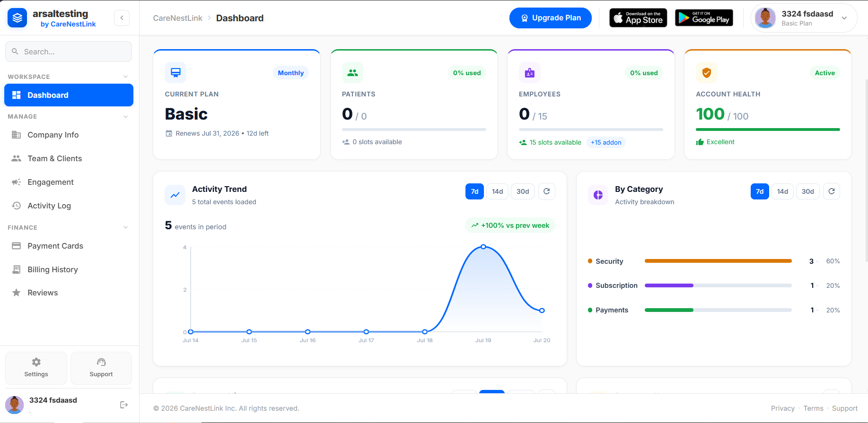Click the Current Plan card monitor icon
The height and width of the screenshot is (423, 868).
pyautogui.click(x=175, y=73)
